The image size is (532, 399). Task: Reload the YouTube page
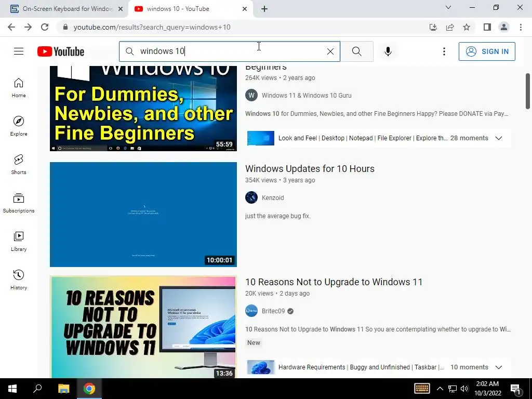coord(45,27)
